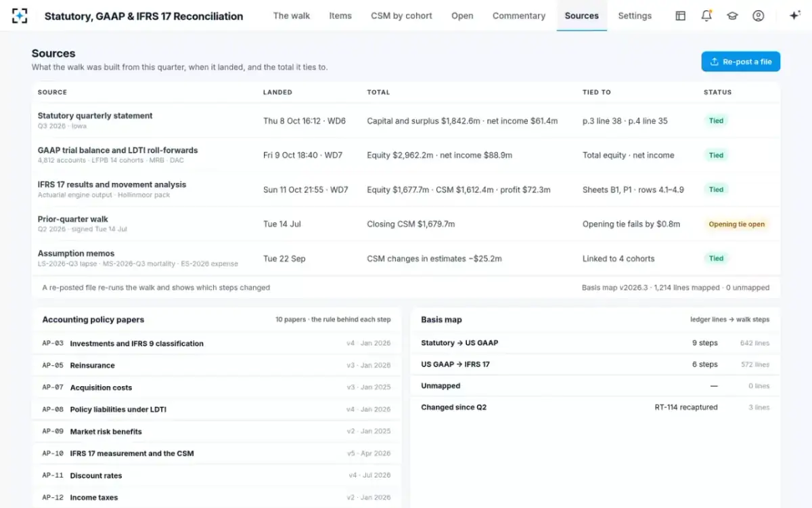Open AP-03 Investments and IFRS 9 classification
Image resolution: width=812 pixels, height=508 pixels.
[x=217, y=343]
